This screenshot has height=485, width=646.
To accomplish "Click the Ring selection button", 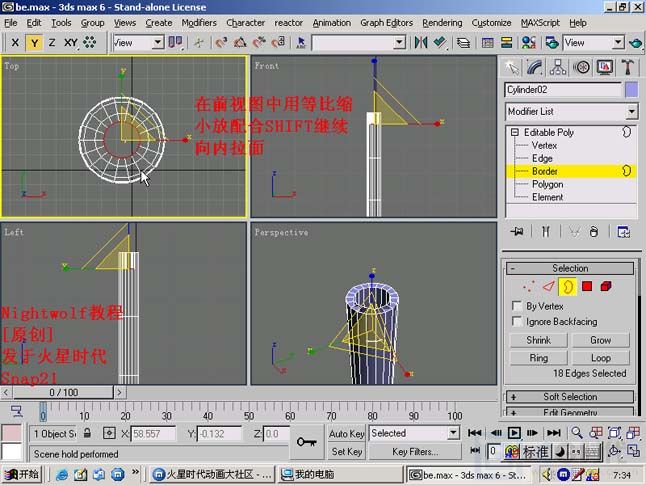I will 538,358.
